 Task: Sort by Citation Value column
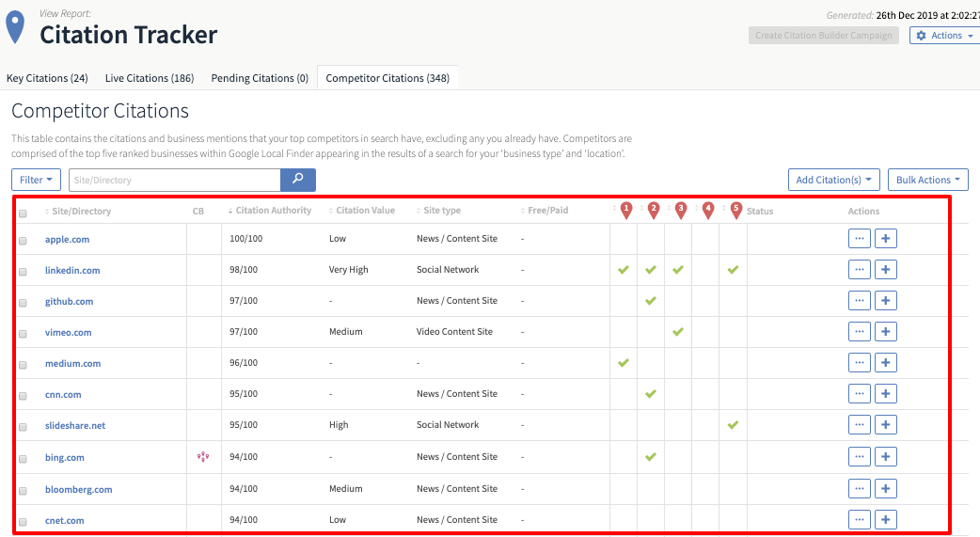(x=362, y=211)
